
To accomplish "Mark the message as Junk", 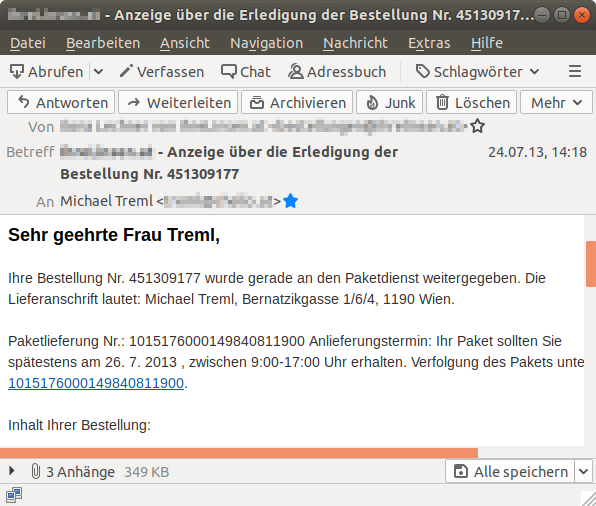I will tap(390, 102).
